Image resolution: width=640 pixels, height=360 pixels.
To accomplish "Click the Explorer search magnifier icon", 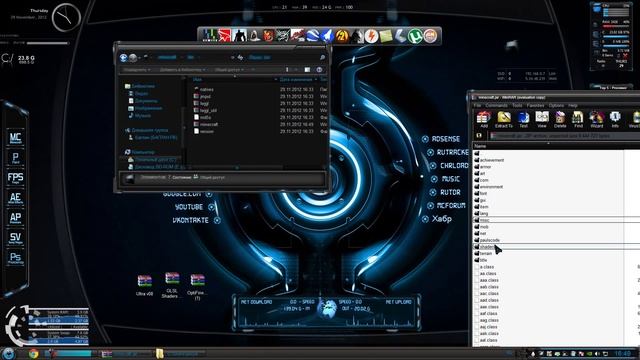I will tap(322, 58).
